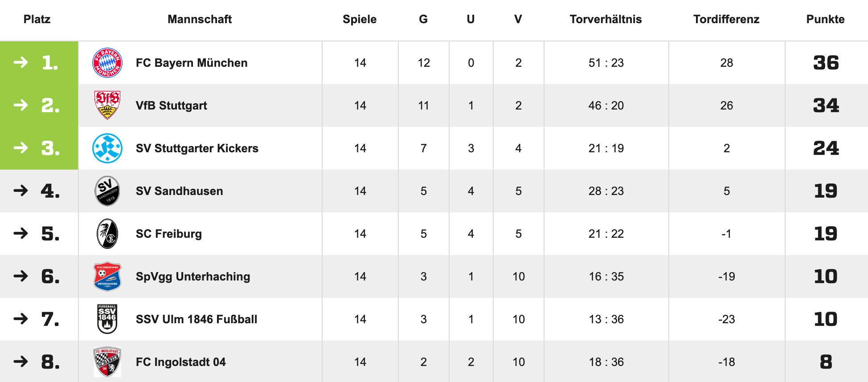Viewport: 868px width, 382px height.
Task: Click the trend arrow beside rank 8
Action: pyautogui.click(x=20, y=362)
